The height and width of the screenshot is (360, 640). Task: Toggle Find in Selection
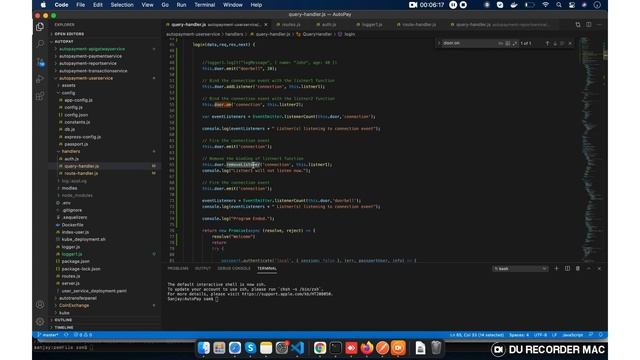tap(562, 43)
